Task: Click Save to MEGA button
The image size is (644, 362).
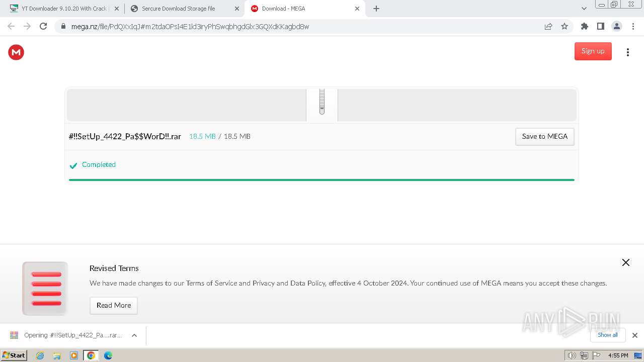Action: point(544,136)
